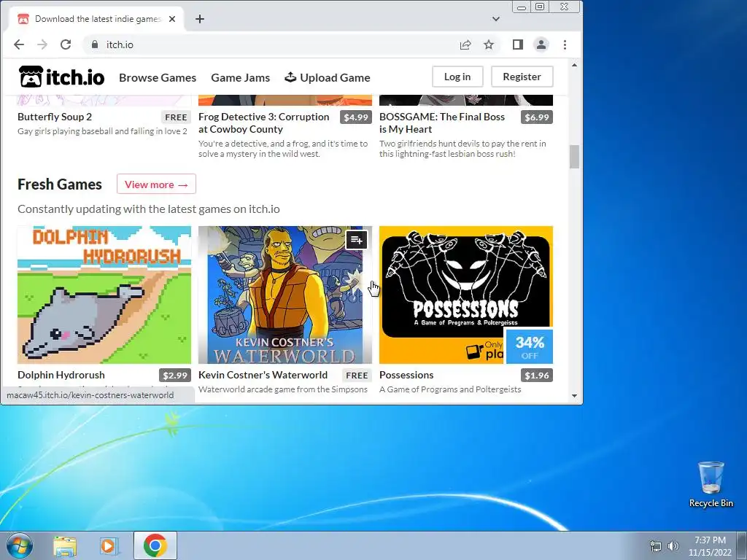Click the Kevin Costner's Waterworld cover image

(x=285, y=295)
